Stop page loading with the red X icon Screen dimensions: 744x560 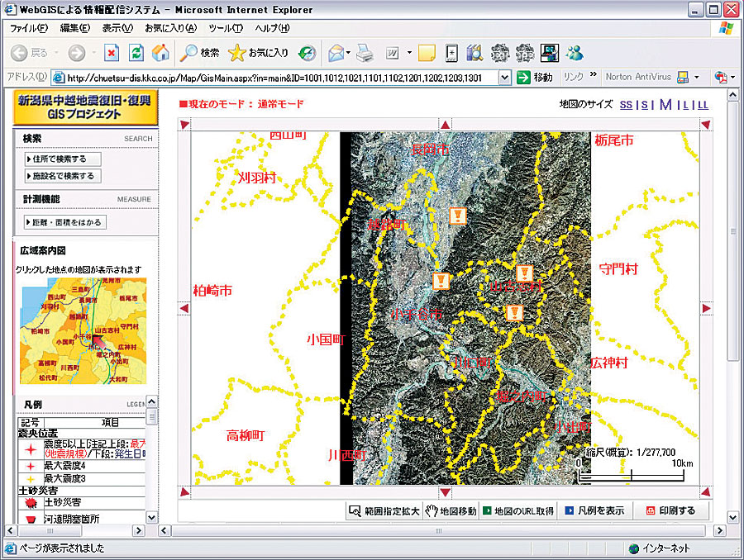click(111, 53)
